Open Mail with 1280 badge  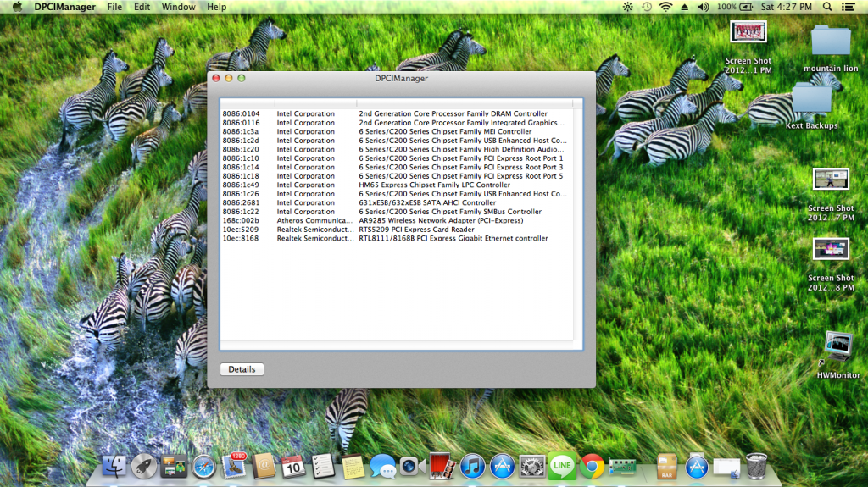coord(234,466)
